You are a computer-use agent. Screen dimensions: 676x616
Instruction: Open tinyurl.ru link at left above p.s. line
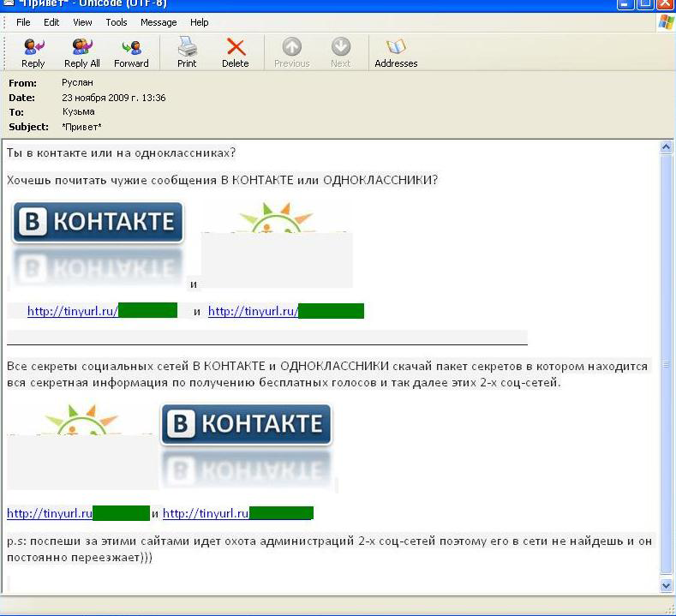78,513
